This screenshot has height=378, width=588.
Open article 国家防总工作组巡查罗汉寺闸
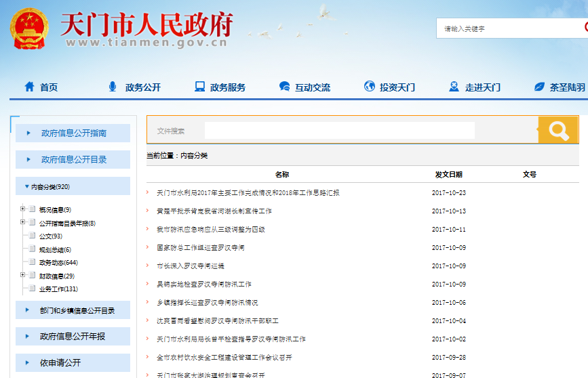tap(200, 248)
